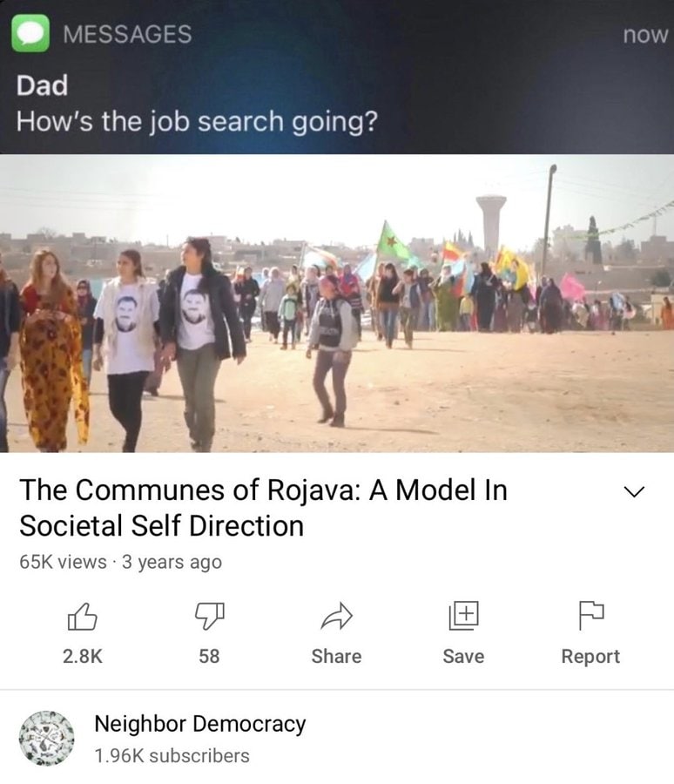Tap the Communes of Rojava video title

click(264, 508)
